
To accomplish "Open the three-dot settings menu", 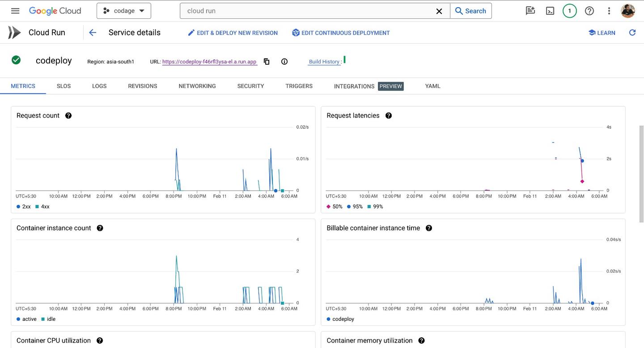I will [609, 11].
